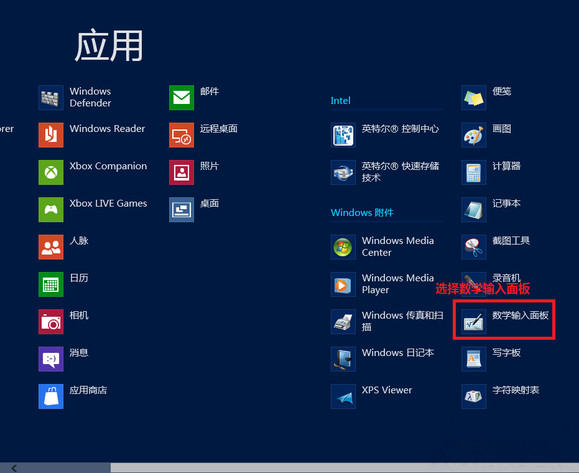This screenshot has height=473, width=579.
Task: Click the "Windows Media Center" label
Action: (x=398, y=246)
